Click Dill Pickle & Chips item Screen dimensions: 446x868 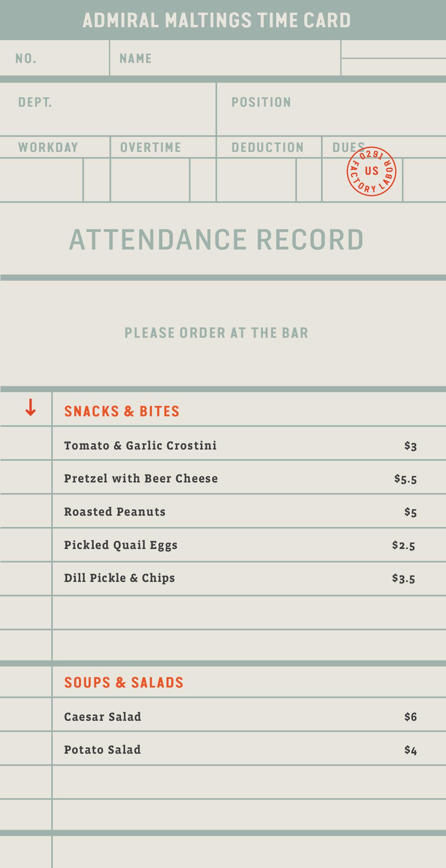pyautogui.click(x=120, y=578)
